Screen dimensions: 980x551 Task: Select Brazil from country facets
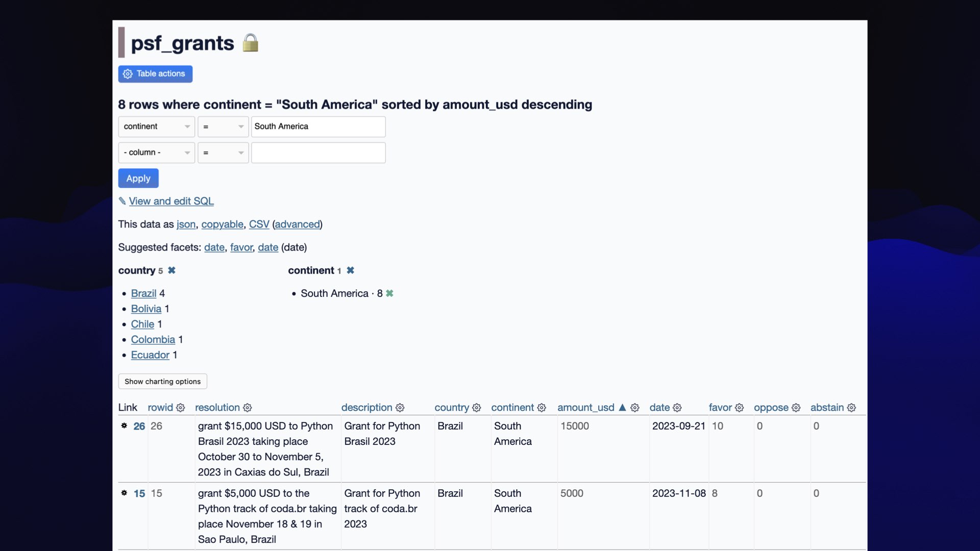pos(143,293)
